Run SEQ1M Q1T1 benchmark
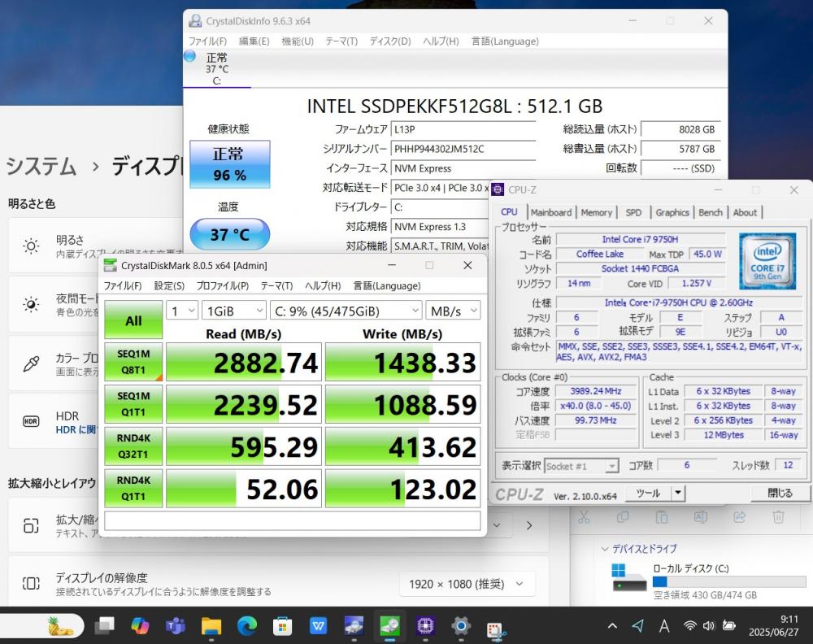 coord(133,404)
